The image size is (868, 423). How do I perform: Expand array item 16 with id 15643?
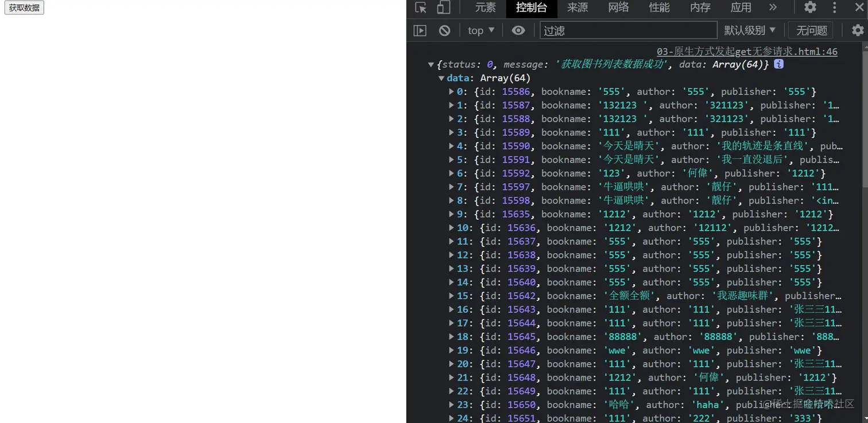(x=451, y=310)
